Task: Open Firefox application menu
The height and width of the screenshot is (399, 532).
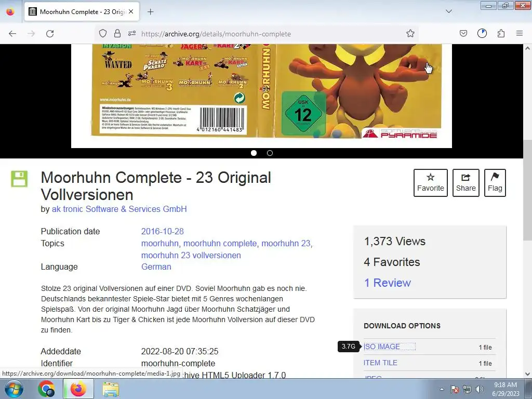Action: tap(520, 34)
